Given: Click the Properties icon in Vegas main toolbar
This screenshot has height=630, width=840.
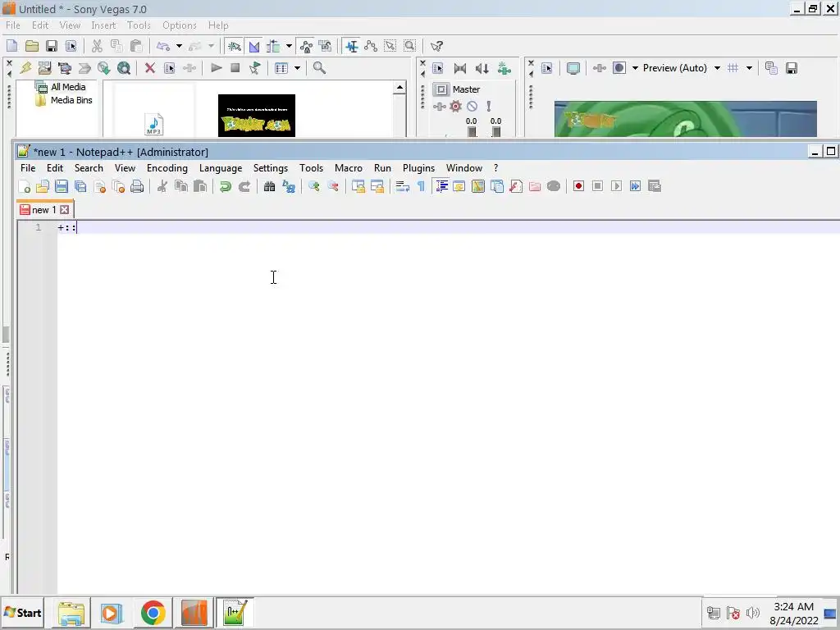Looking at the screenshot, I should coord(71,46).
